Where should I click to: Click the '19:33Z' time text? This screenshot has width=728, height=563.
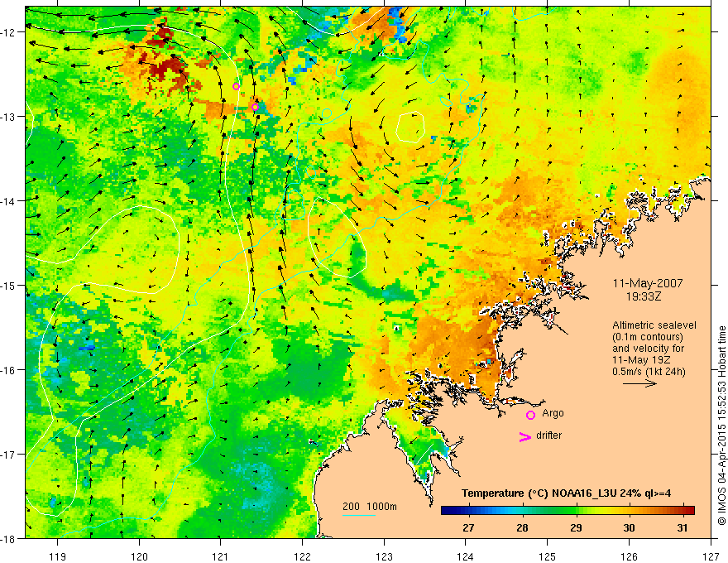point(643,296)
